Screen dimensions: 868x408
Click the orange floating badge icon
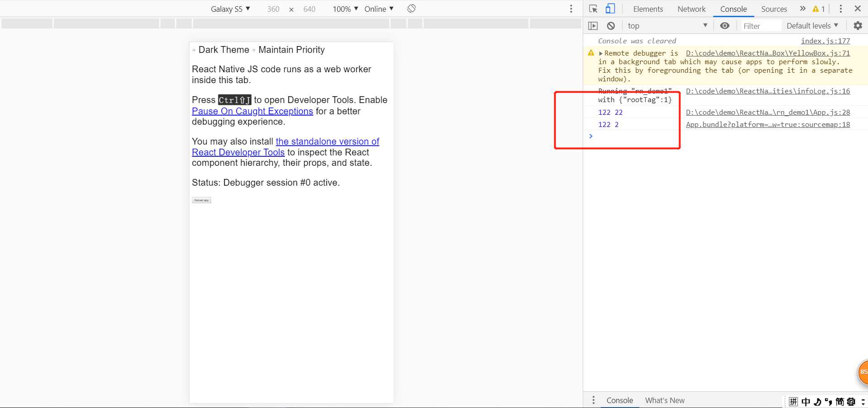pos(863,373)
